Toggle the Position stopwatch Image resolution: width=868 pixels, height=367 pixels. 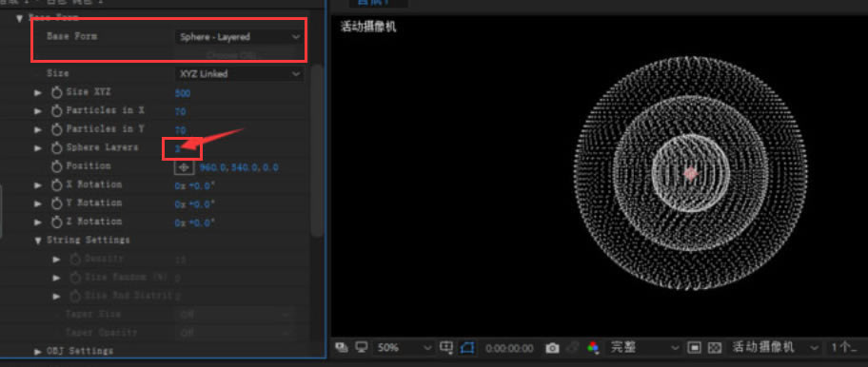click(x=56, y=166)
